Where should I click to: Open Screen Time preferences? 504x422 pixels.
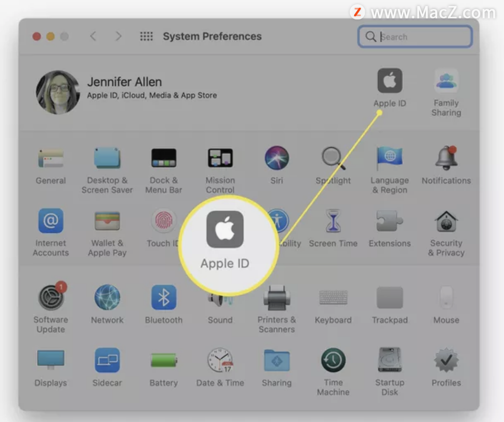(333, 220)
